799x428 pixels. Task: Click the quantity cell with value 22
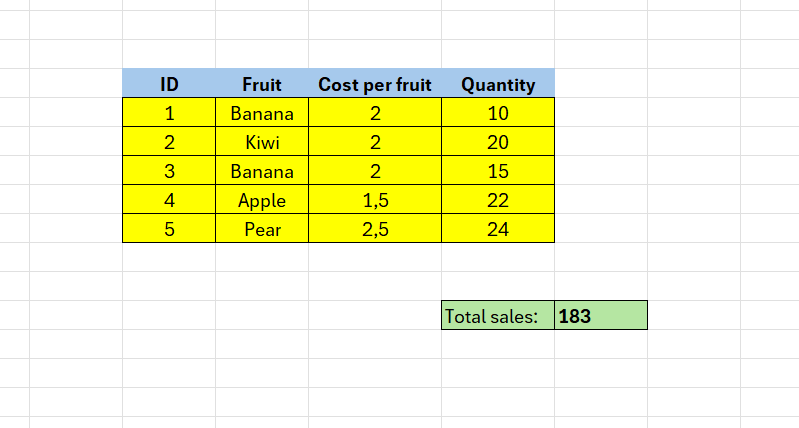pos(498,200)
